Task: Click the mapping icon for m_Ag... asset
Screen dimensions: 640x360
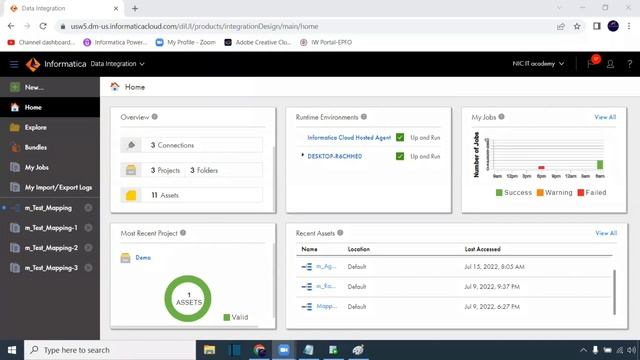Action: [x=307, y=267]
